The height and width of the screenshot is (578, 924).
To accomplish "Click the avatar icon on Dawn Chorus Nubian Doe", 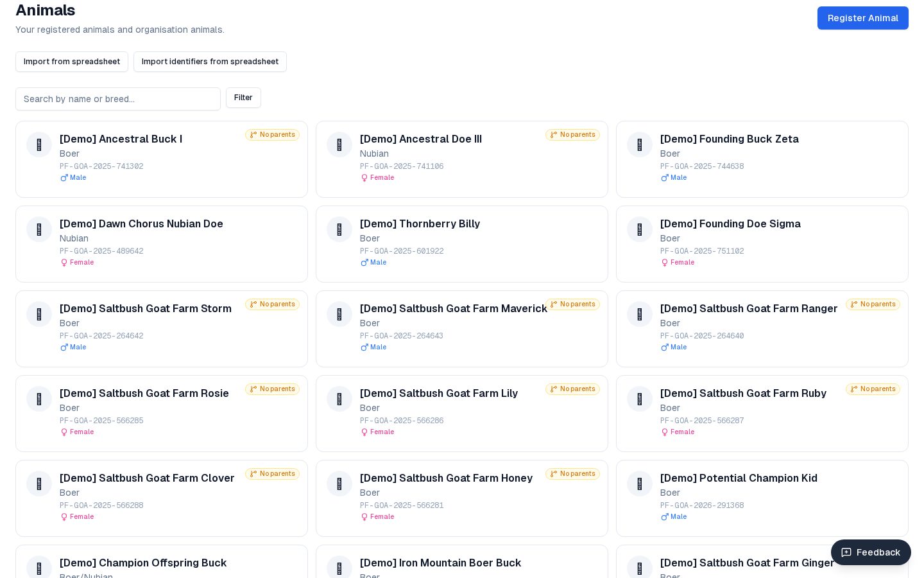I will [39, 229].
